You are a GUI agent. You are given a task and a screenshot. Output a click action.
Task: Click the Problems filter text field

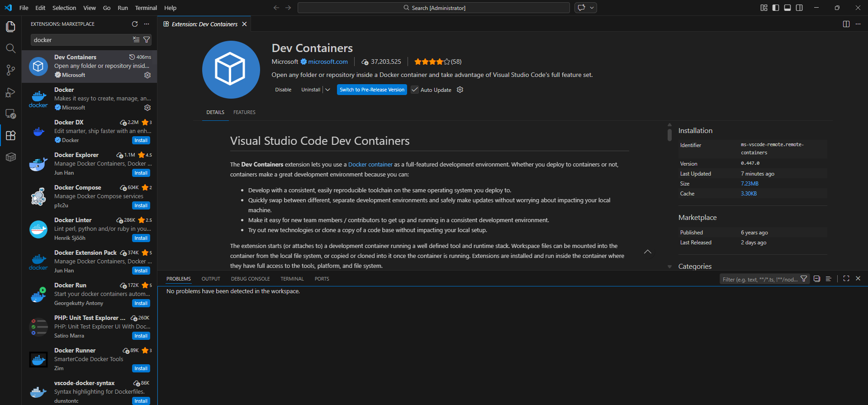coord(760,279)
